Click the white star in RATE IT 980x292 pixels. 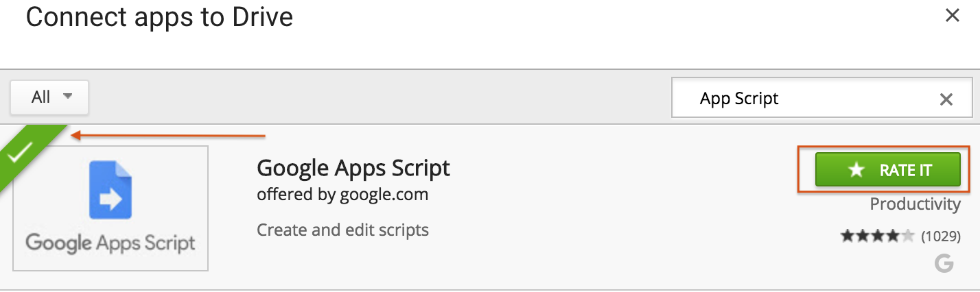tap(856, 170)
